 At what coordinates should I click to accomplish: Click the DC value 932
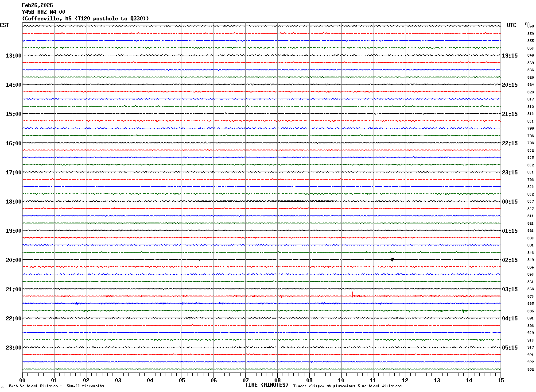pyautogui.click(x=530, y=369)
